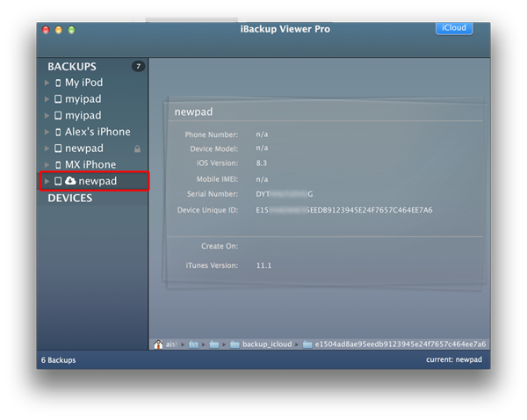This screenshot has height=420, width=527.
Task: Expand the locked newpad backup
Action: [x=47, y=148]
